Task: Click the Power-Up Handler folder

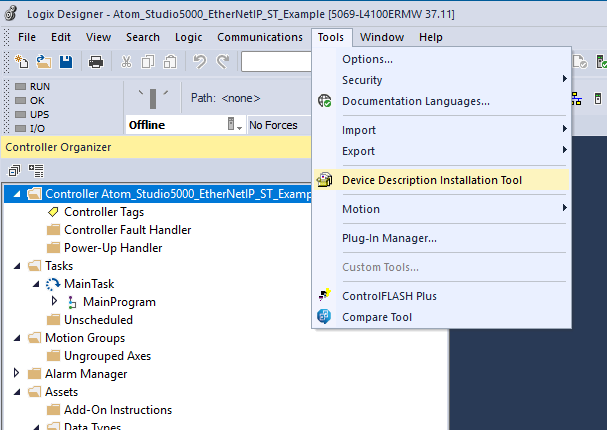Action: [113, 248]
